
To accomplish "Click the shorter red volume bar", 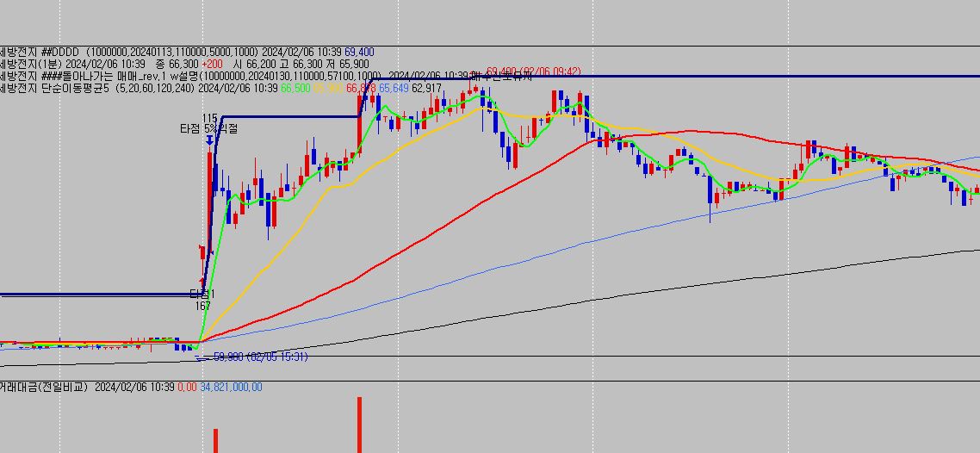I will 215,440.
